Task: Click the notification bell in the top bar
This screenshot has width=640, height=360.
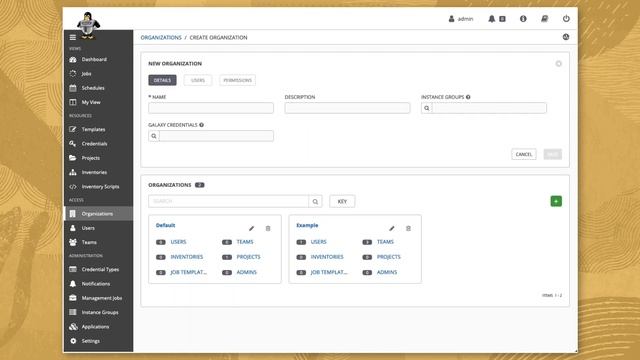Action: [491, 19]
